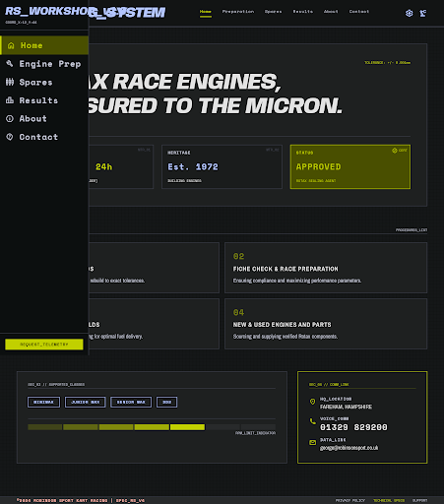Click the envelope icon next to data link
Screen dimensions: 444x504
tap(312, 443)
